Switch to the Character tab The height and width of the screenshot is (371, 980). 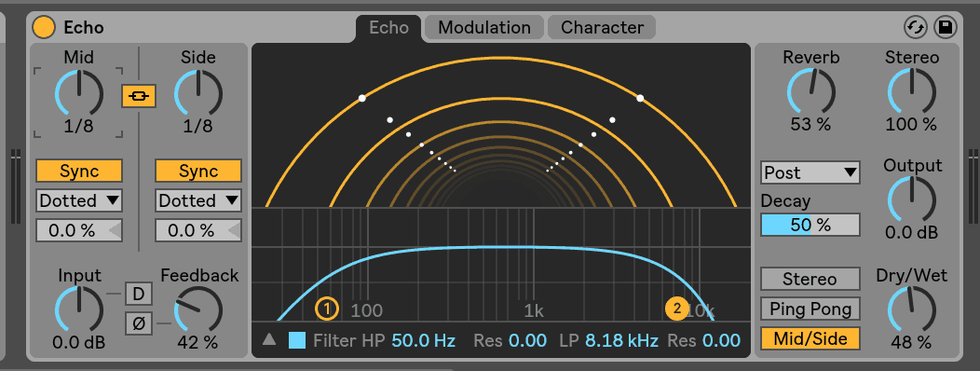click(602, 28)
